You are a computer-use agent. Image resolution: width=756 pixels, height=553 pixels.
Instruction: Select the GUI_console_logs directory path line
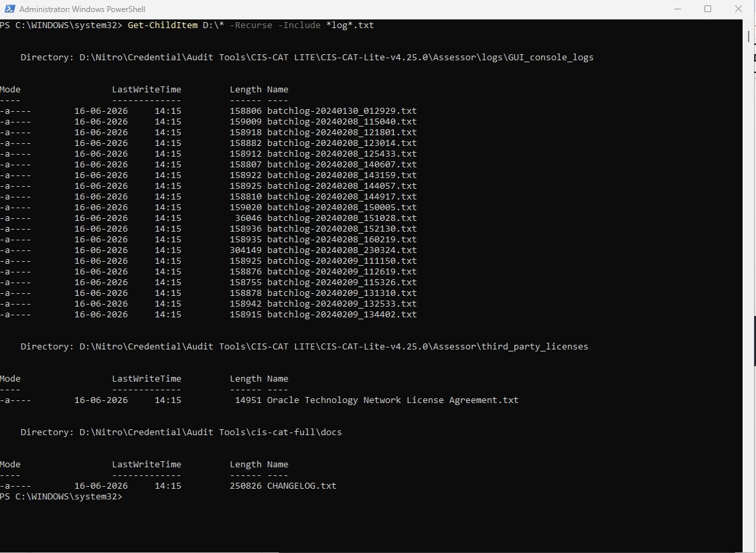tap(307, 58)
